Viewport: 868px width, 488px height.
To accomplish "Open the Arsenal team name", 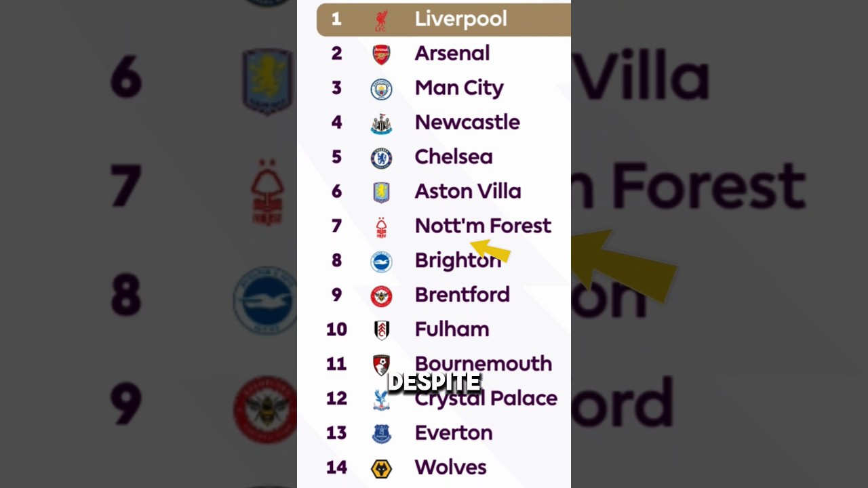I will pos(452,53).
